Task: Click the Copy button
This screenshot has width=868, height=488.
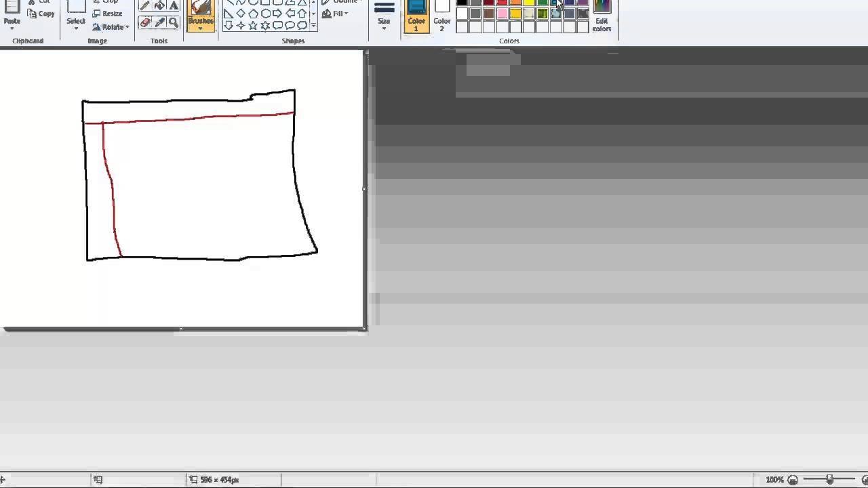Action: [x=41, y=14]
